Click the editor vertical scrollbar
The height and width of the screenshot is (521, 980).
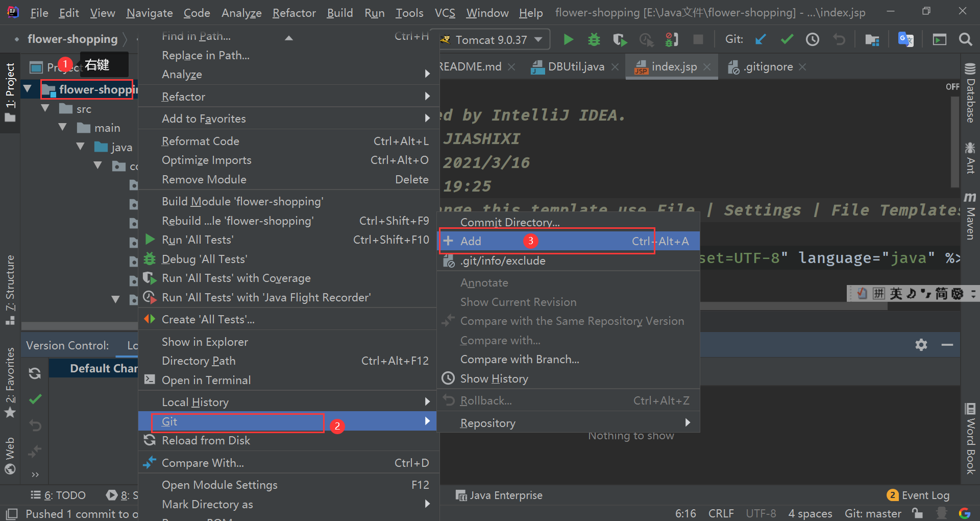(955, 141)
